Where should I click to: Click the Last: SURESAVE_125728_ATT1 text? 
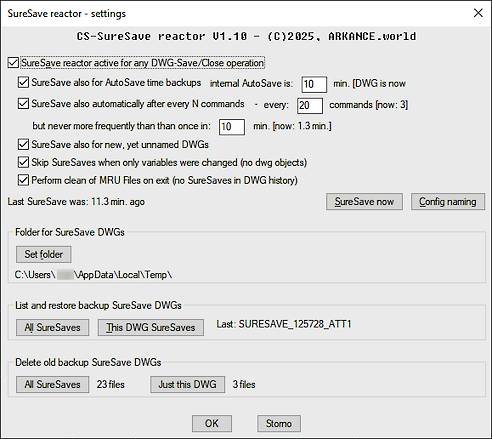coord(284,324)
